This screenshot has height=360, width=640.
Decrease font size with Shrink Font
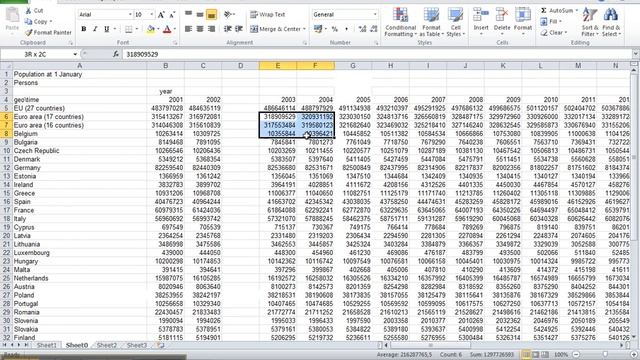click(172, 15)
